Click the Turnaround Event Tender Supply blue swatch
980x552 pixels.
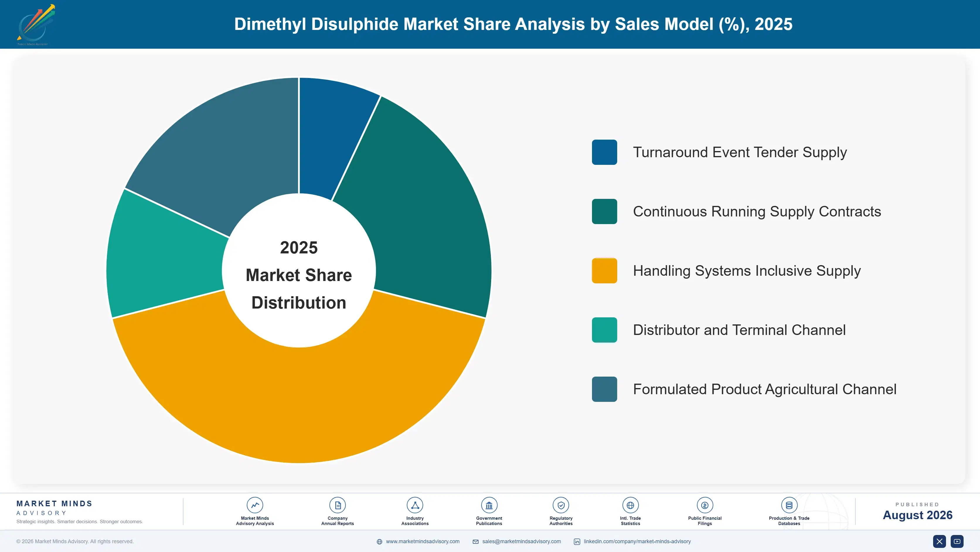[605, 152]
